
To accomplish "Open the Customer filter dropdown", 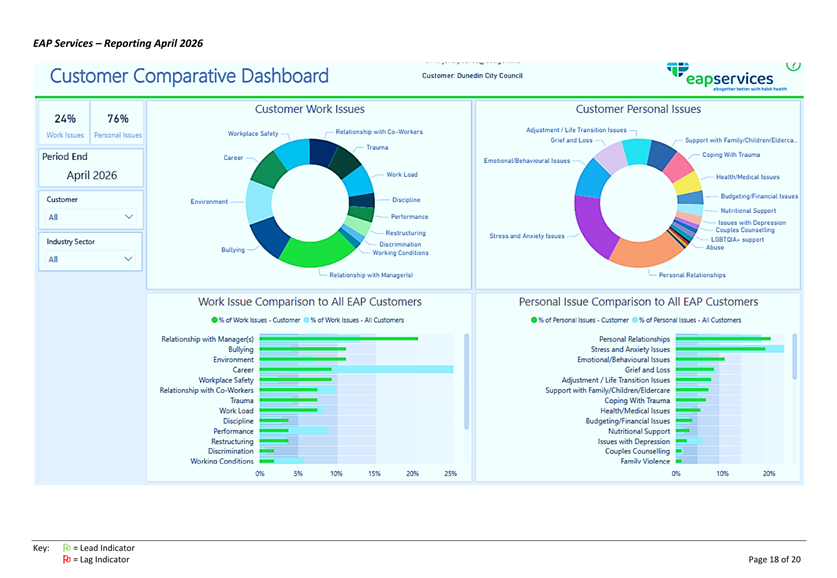I will tap(90, 217).
